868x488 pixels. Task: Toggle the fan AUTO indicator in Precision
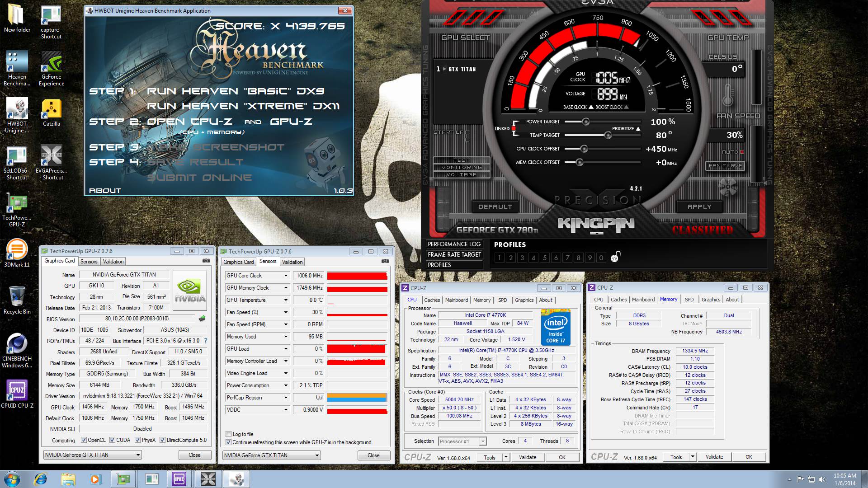(742, 152)
